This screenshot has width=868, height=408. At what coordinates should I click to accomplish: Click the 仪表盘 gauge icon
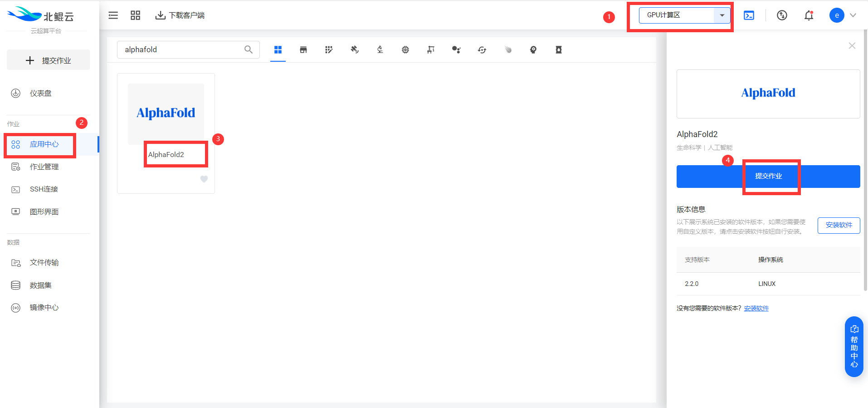(x=16, y=93)
